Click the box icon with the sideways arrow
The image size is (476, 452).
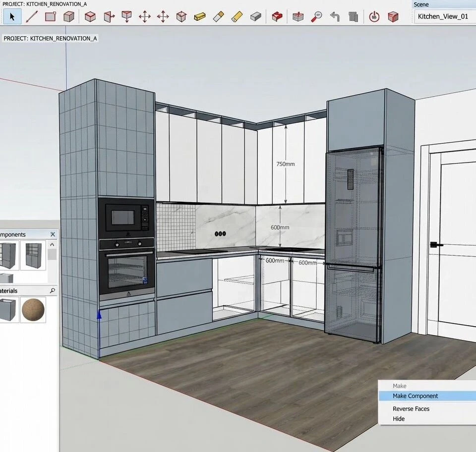pyautogui.click(x=109, y=16)
